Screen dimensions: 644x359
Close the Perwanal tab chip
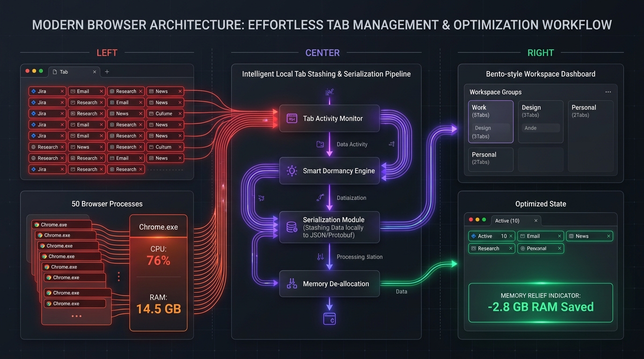click(x=559, y=249)
